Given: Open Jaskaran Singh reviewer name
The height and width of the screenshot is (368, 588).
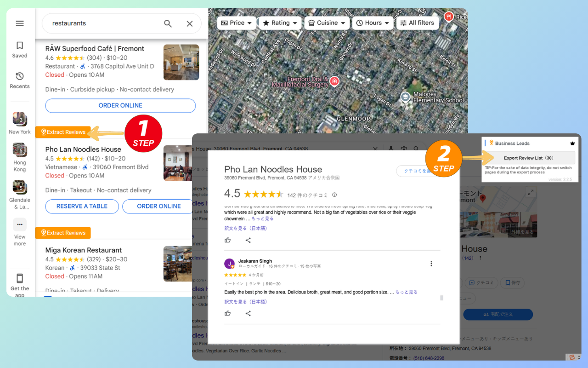Looking at the screenshot, I should tap(255, 261).
